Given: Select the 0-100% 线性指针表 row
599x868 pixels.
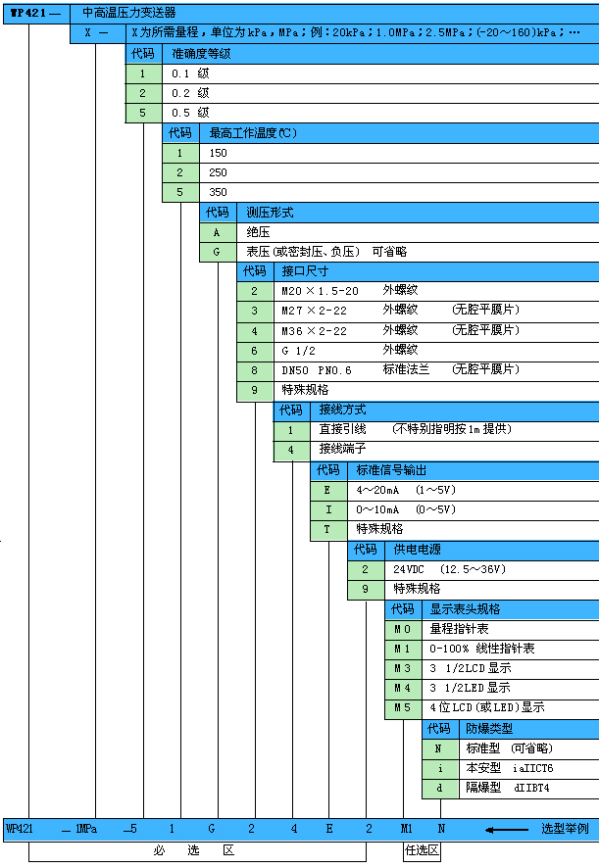Looking at the screenshot, I should (510, 649).
